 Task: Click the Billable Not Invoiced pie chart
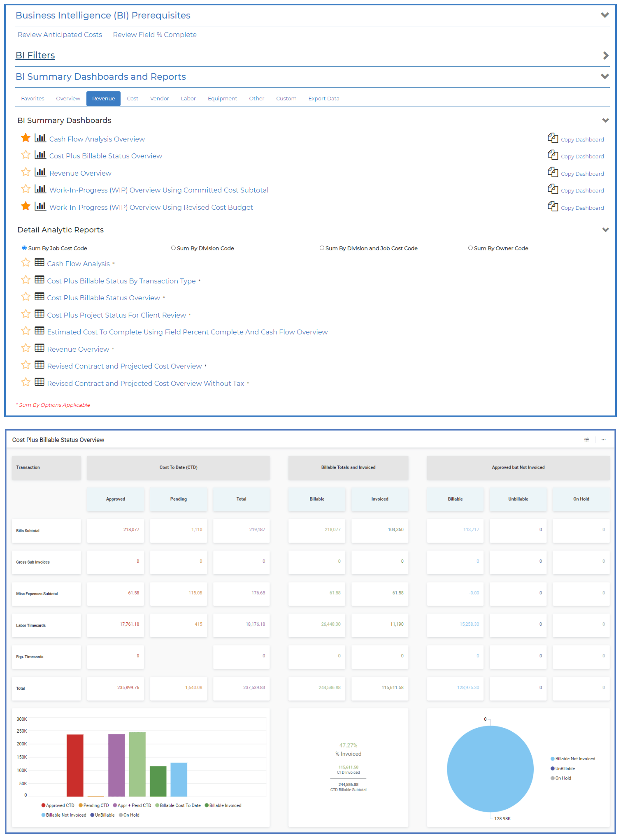click(x=490, y=768)
